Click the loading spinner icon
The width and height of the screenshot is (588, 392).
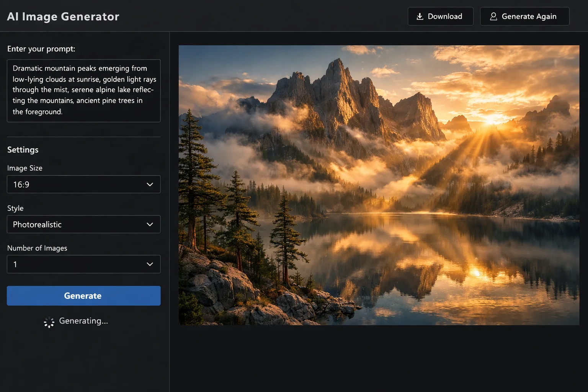click(x=49, y=322)
